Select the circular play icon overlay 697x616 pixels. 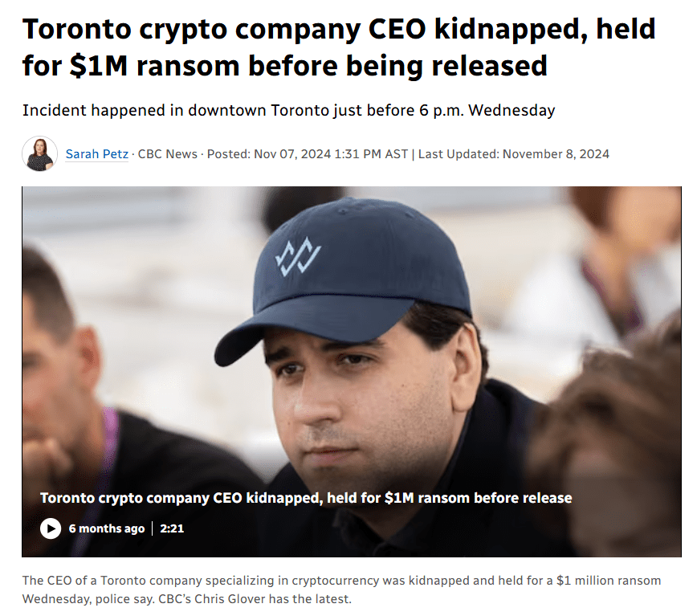click(50, 528)
